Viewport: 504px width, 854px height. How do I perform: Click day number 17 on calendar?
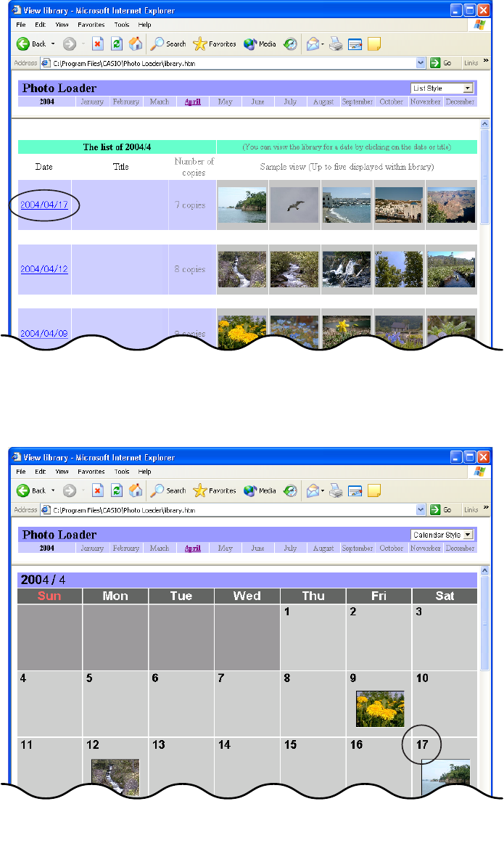click(x=422, y=744)
